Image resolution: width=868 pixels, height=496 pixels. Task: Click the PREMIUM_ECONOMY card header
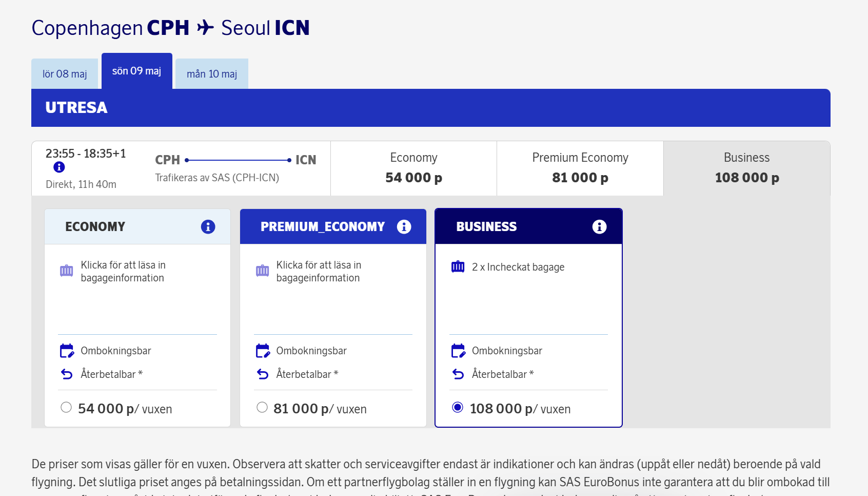[333, 226]
